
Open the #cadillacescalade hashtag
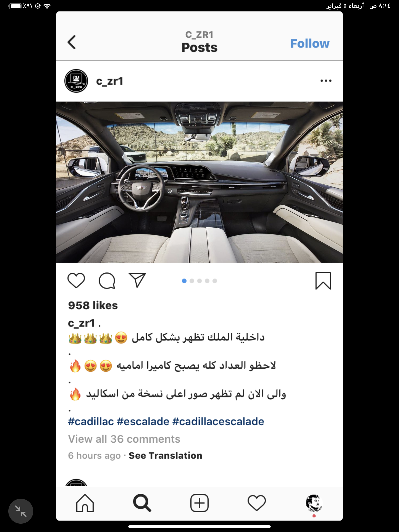click(218, 421)
